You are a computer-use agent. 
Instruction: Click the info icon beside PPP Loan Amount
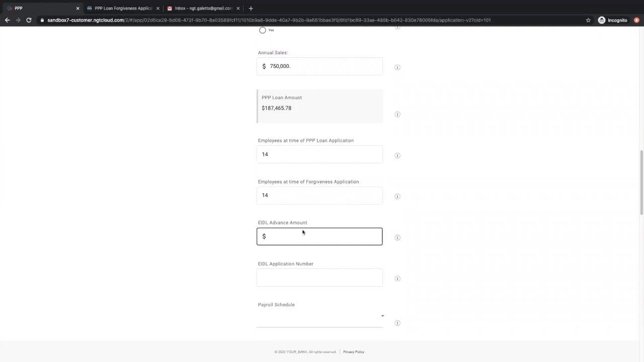397,115
